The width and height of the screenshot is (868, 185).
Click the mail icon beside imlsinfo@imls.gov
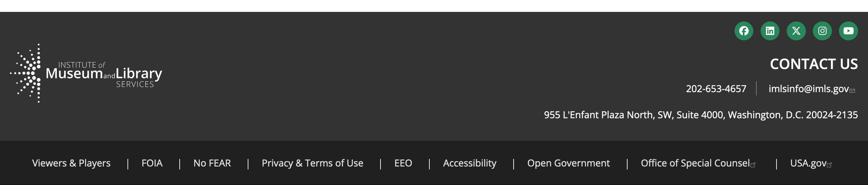tap(852, 91)
